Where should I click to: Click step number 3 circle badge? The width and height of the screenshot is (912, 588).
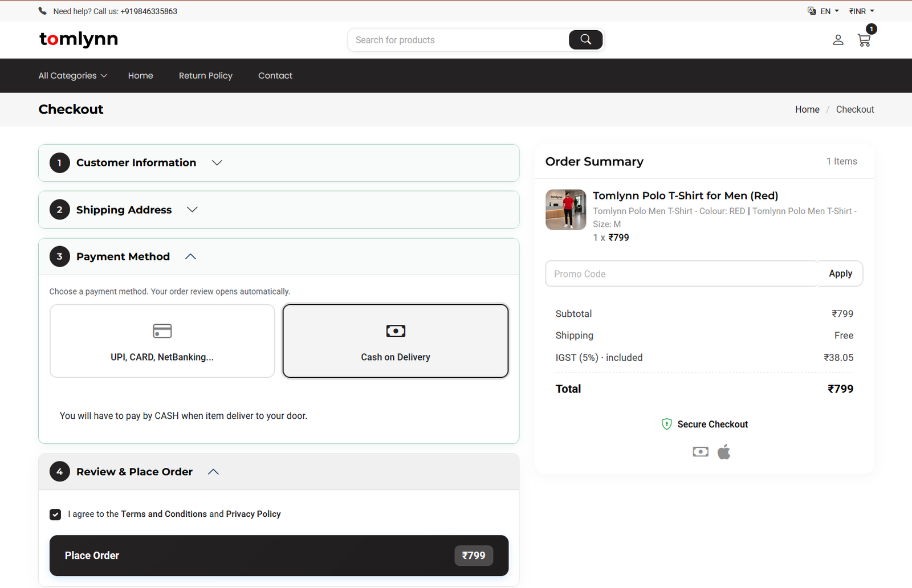pyautogui.click(x=59, y=256)
